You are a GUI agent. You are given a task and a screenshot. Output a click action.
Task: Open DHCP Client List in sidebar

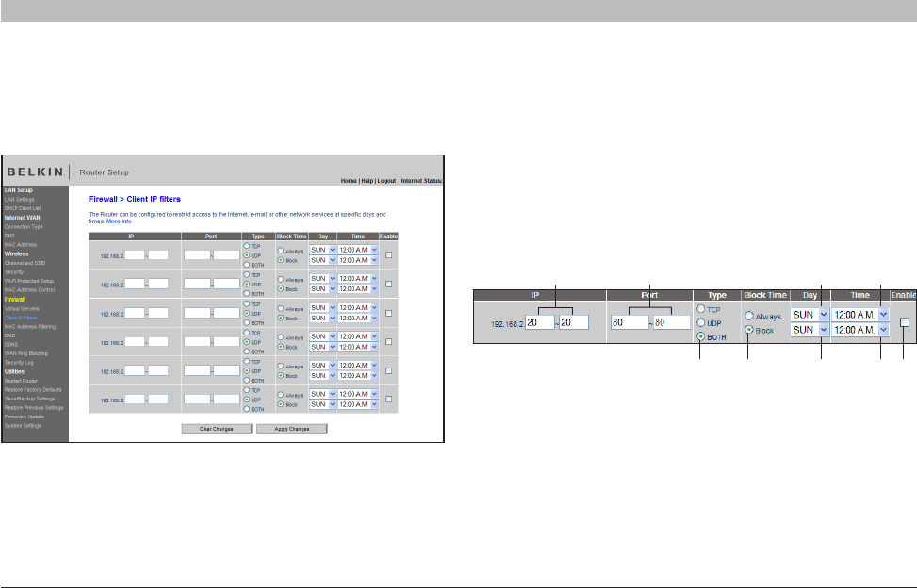[x=23, y=208]
